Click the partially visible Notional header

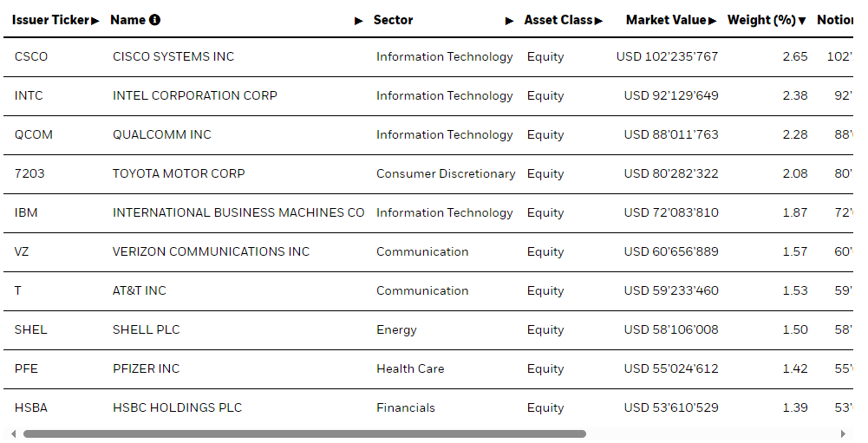click(x=835, y=20)
